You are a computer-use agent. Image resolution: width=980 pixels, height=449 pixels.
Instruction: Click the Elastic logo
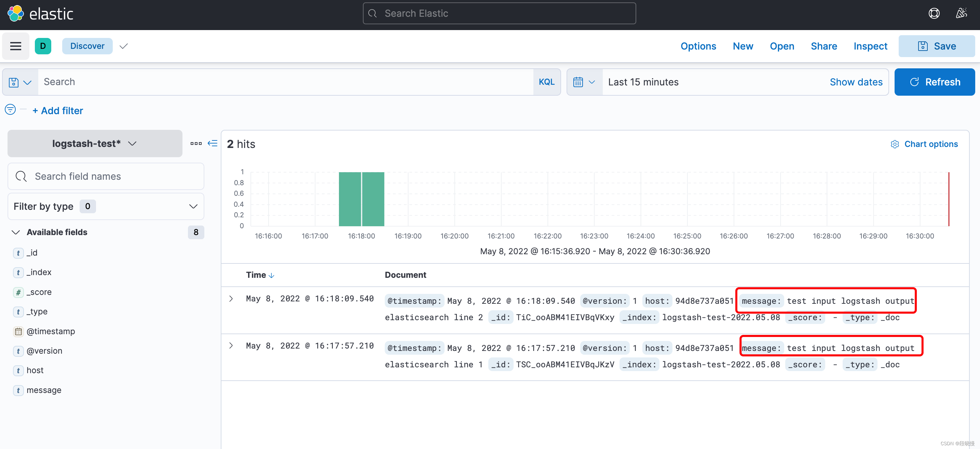[x=40, y=14]
